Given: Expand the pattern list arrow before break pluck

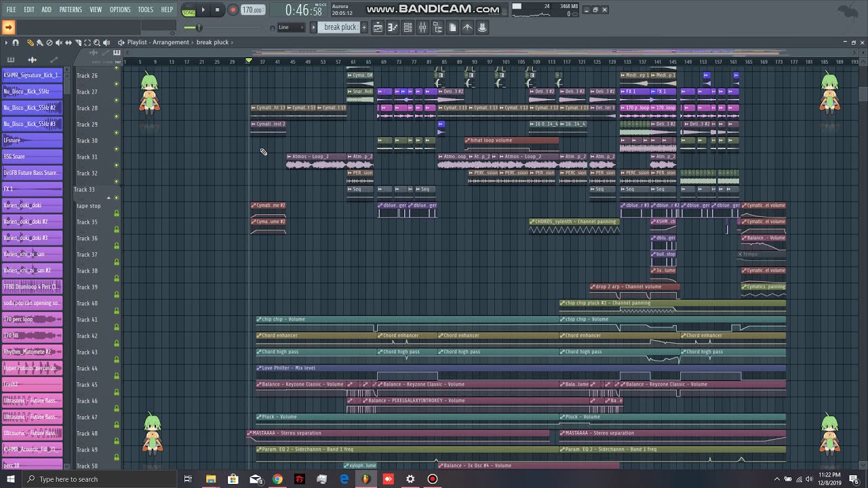Looking at the screenshot, I should [x=314, y=27].
